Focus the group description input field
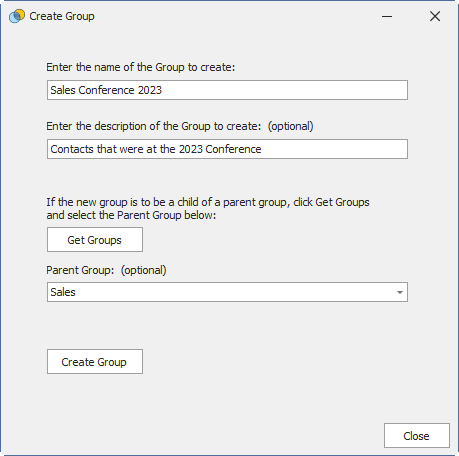The image size is (459, 456). (x=227, y=149)
